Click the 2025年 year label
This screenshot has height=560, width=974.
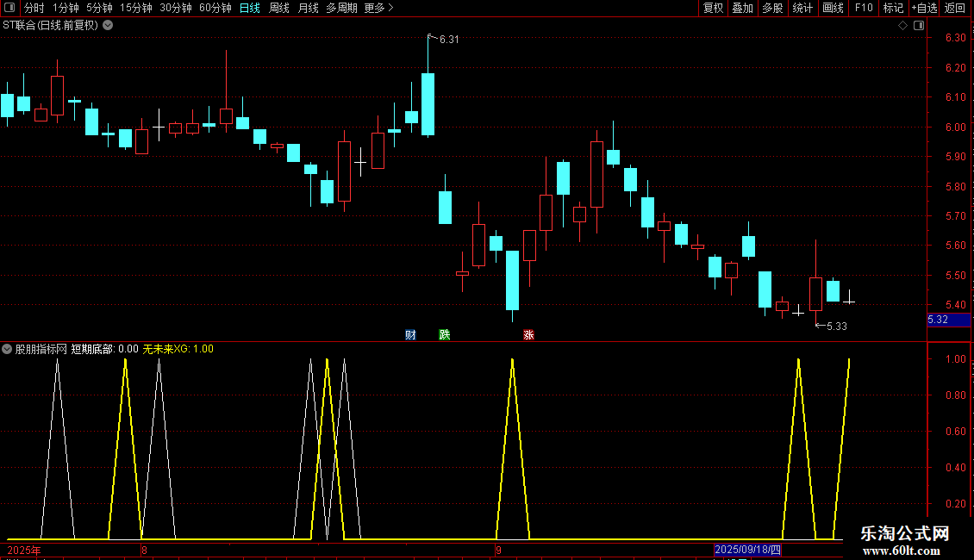(24, 550)
